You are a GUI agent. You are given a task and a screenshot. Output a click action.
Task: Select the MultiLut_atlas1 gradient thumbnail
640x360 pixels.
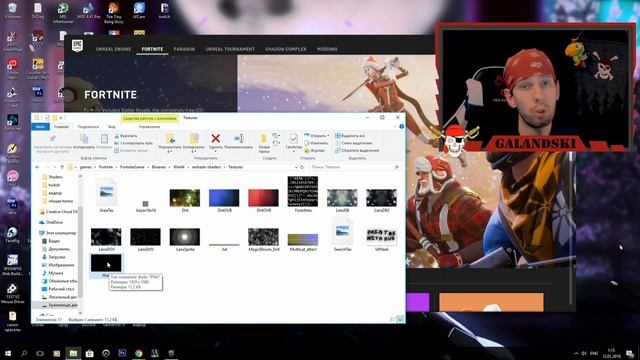(302, 239)
